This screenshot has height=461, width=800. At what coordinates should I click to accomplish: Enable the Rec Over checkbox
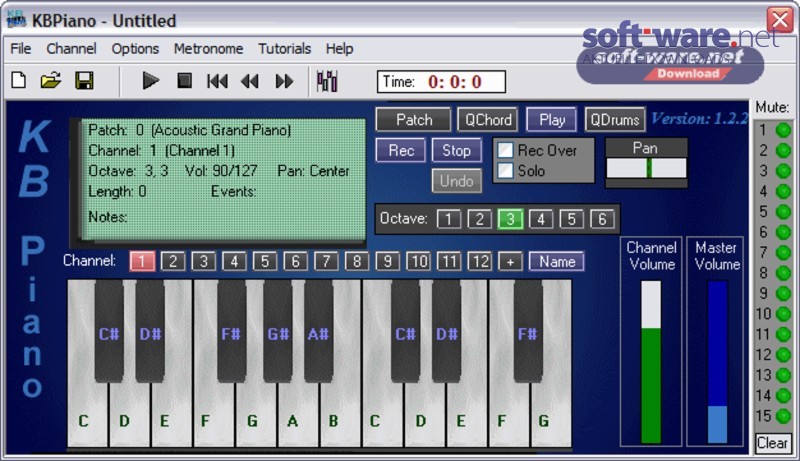click(x=505, y=150)
